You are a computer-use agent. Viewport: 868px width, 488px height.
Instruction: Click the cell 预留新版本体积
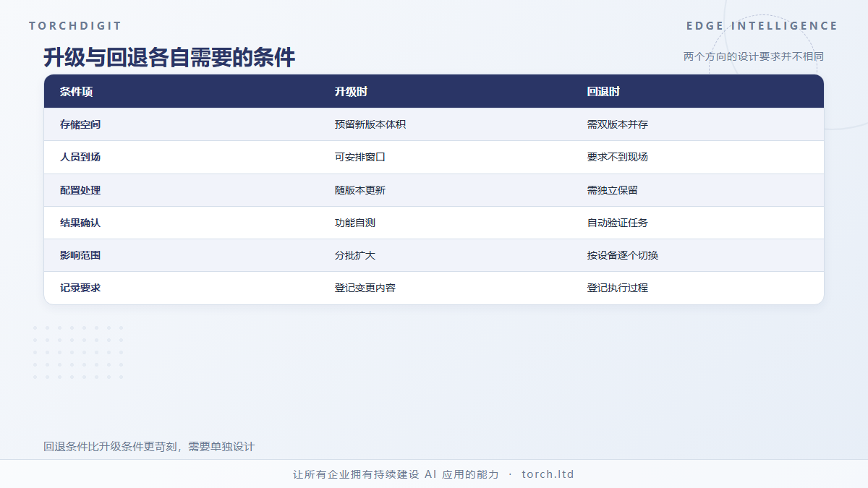click(370, 124)
